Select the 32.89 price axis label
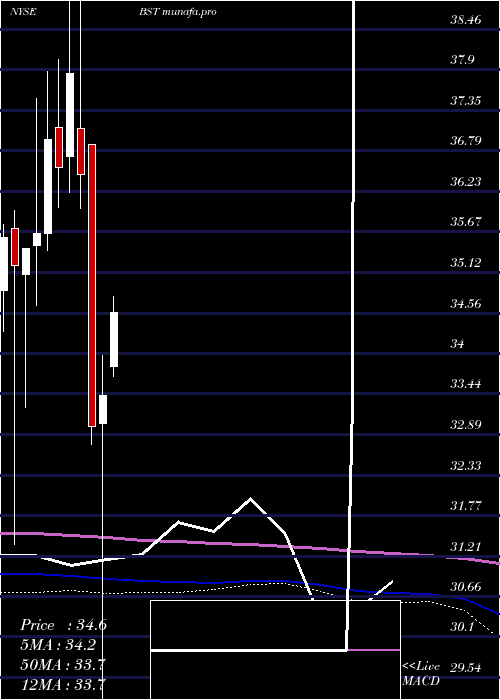 tap(466, 425)
